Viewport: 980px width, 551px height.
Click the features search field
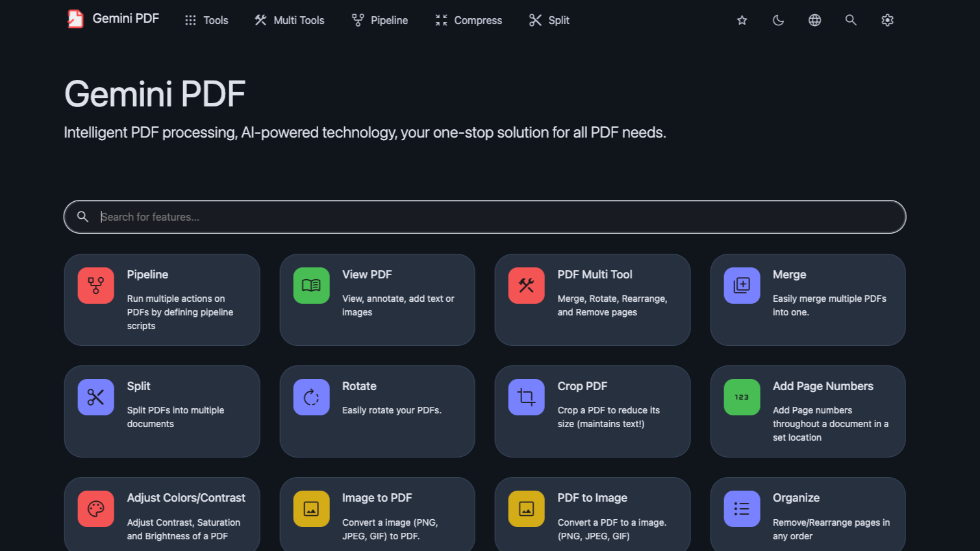484,217
